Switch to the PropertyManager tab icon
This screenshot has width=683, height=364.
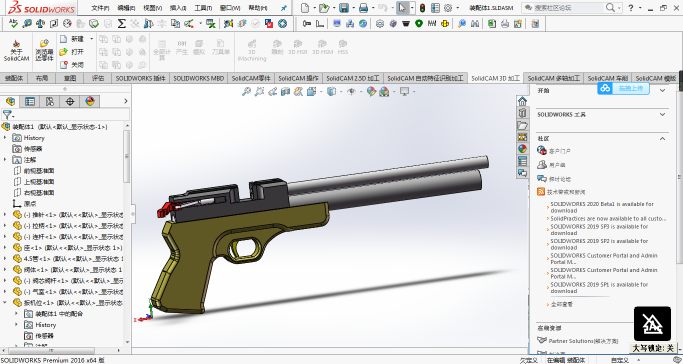tap(30, 101)
